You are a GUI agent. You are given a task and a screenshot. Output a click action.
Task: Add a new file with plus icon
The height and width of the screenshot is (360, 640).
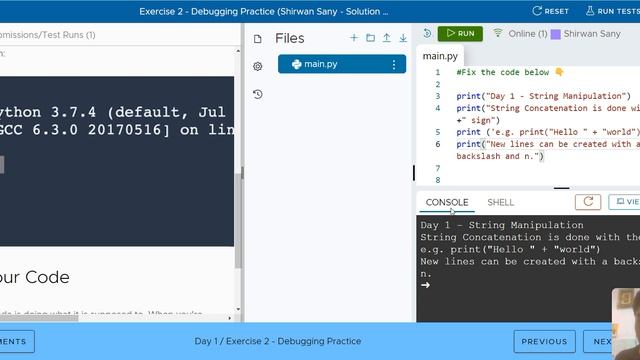tap(354, 38)
